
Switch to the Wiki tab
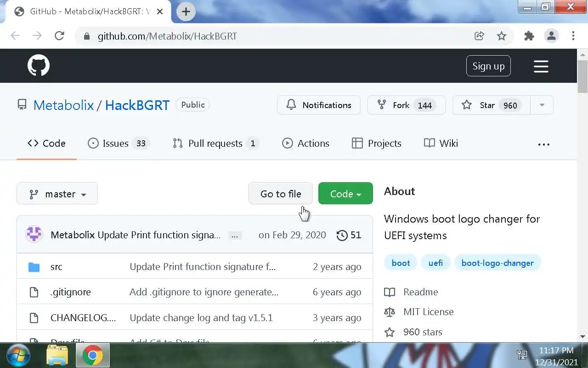click(441, 144)
